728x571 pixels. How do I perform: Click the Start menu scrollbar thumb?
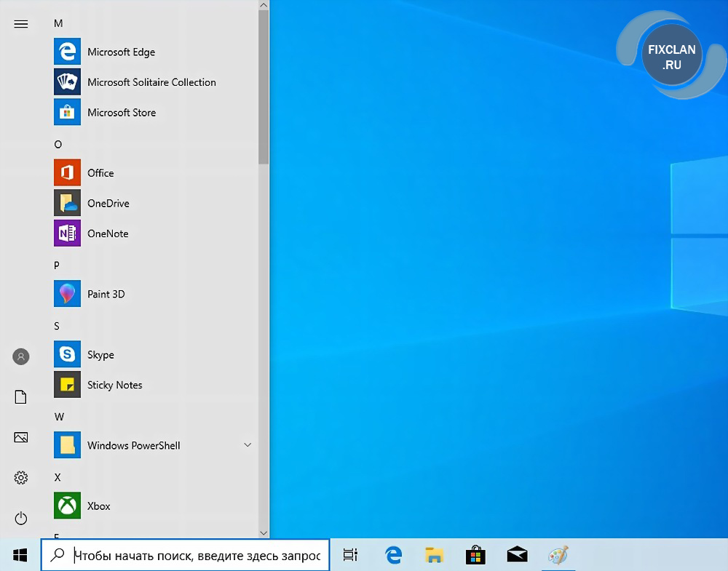tap(263, 87)
